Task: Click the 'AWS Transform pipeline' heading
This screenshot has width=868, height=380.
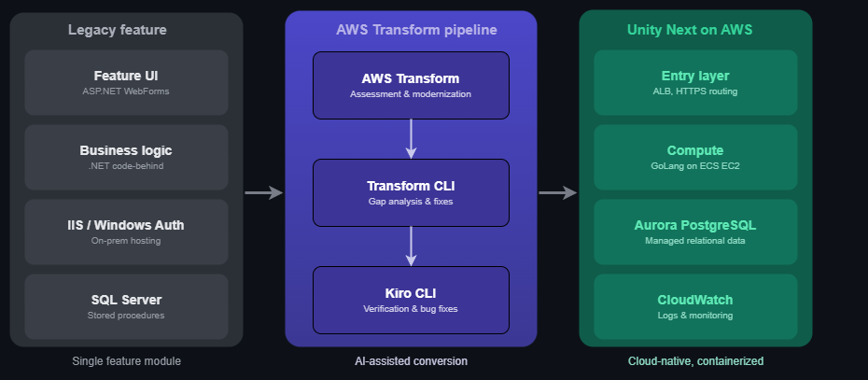Action: [x=416, y=30]
